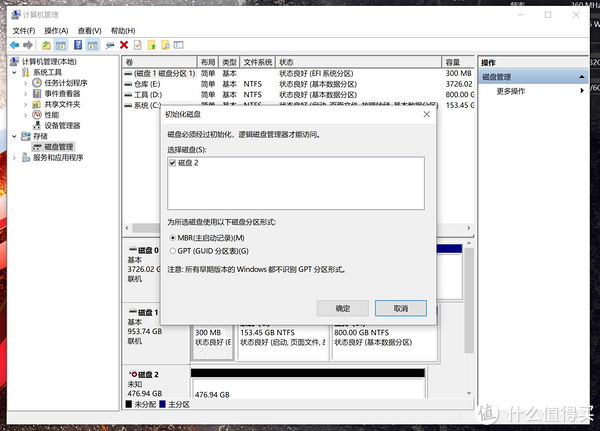Open the 操作(A) menu
The height and width of the screenshot is (431, 600).
56,31
